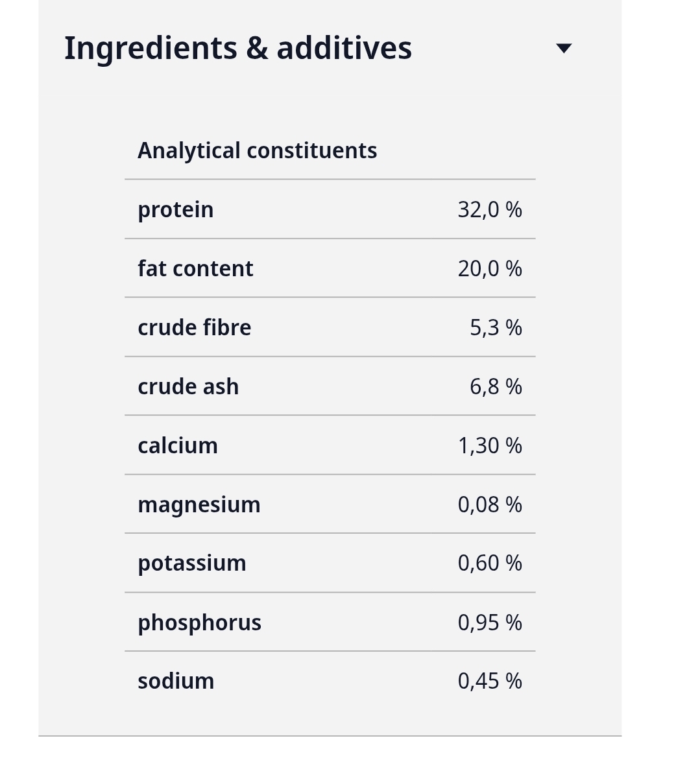
Task: Select the crude ash label
Action: pyautogui.click(x=188, y=386)
